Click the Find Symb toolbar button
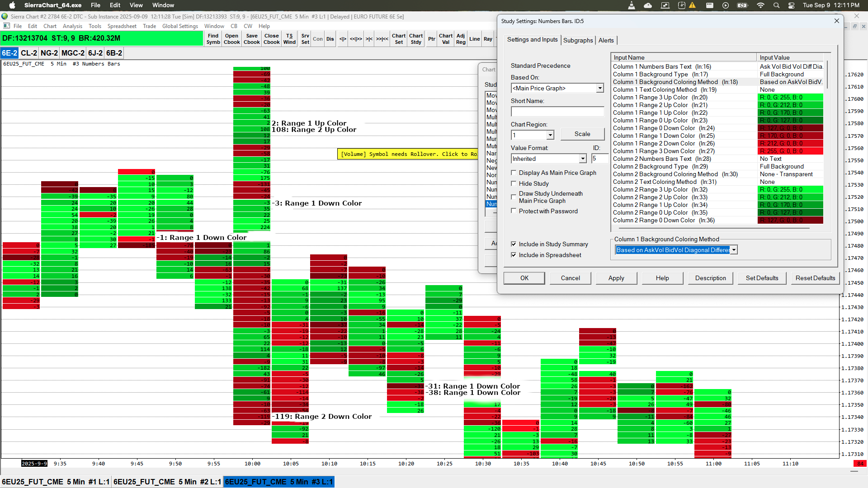Viewport: 868px width, 488px height. (x=213, y=39)
